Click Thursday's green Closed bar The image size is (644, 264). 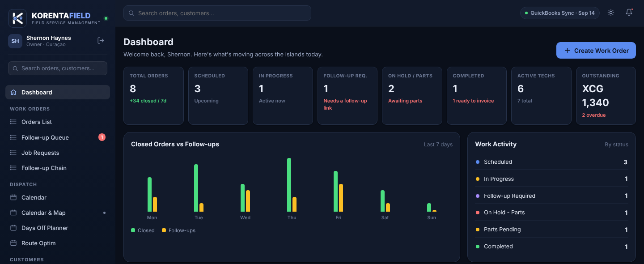click(x=289, y=185)
